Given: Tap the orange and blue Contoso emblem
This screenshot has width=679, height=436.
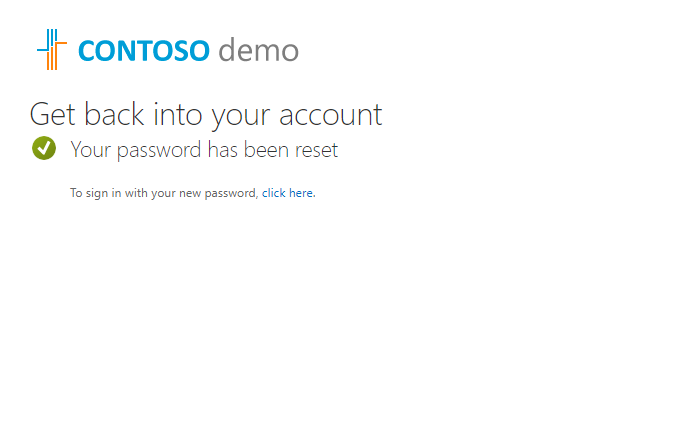Looking at the screenshot, I should click(x=52, y=49).
